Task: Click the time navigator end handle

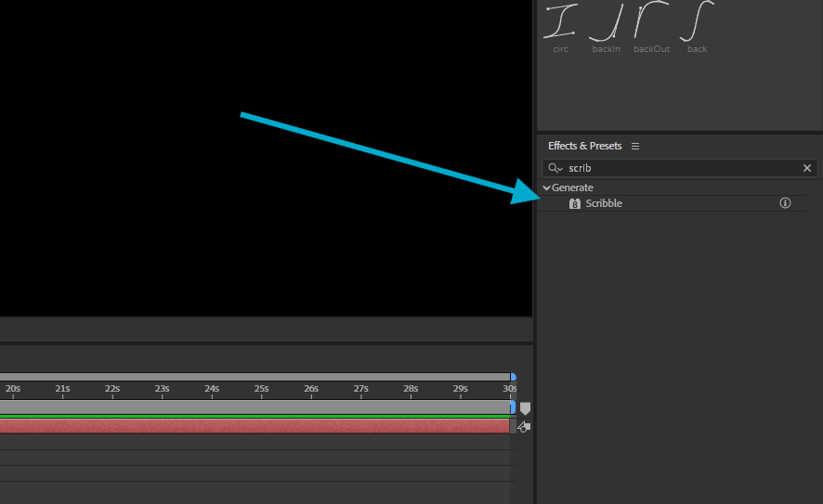Action: coord(514,377)
